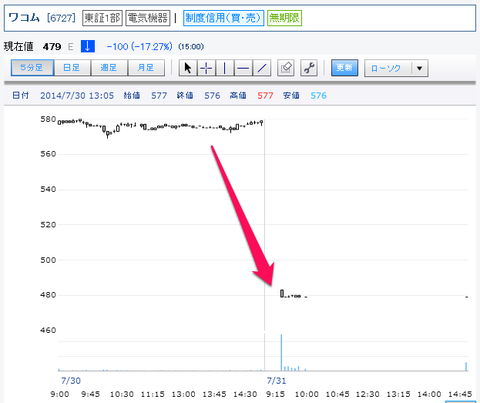The width and height of the screenshot is (480, 403).
Task: Click the 制度信用(買・売) badge
Action: point(223,18)
